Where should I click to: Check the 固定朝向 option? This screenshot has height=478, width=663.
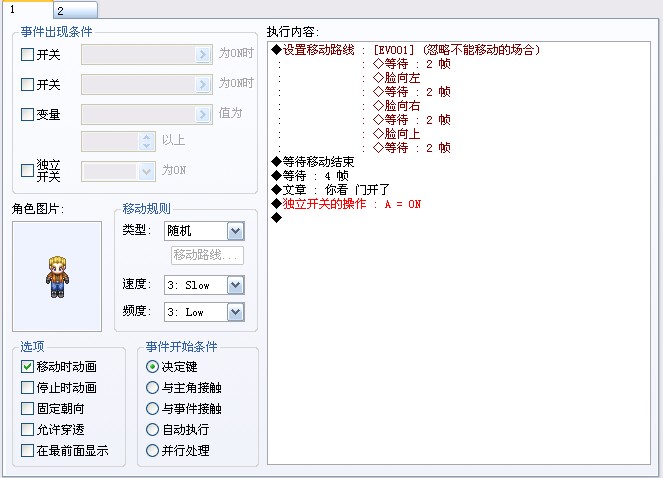pos(27,408)
